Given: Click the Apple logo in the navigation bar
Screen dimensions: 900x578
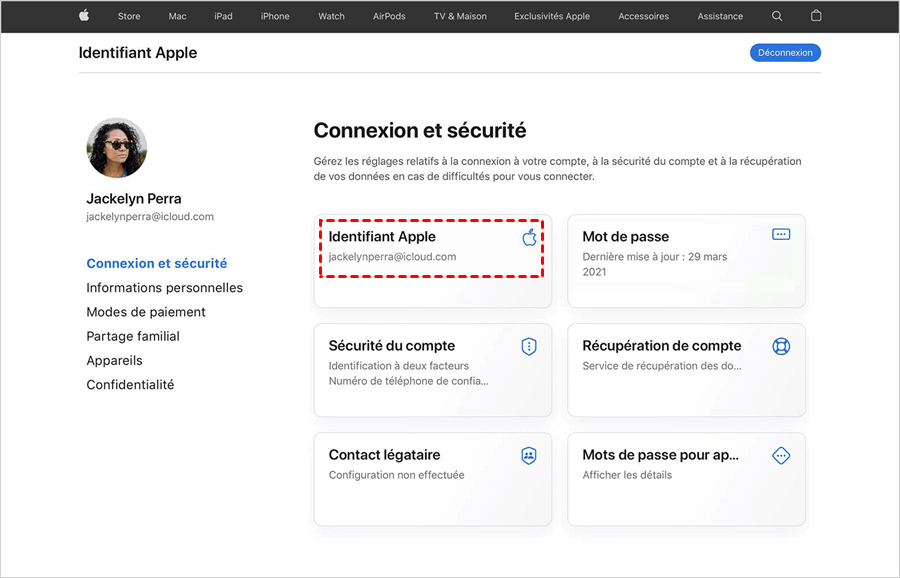Looking at the screenshot, I should (84, 16).
